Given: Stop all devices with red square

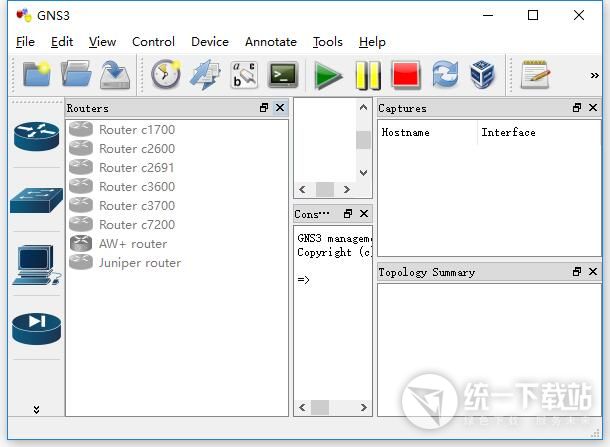Looking at the screenshot, I should tap(406, 75).
